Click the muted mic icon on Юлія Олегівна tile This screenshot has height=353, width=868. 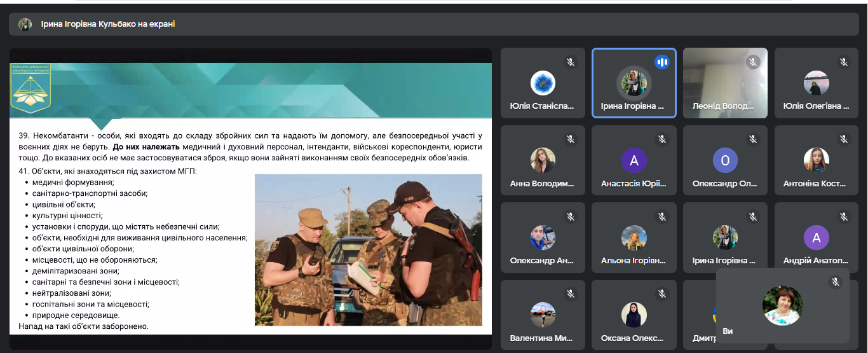(844, 62)
